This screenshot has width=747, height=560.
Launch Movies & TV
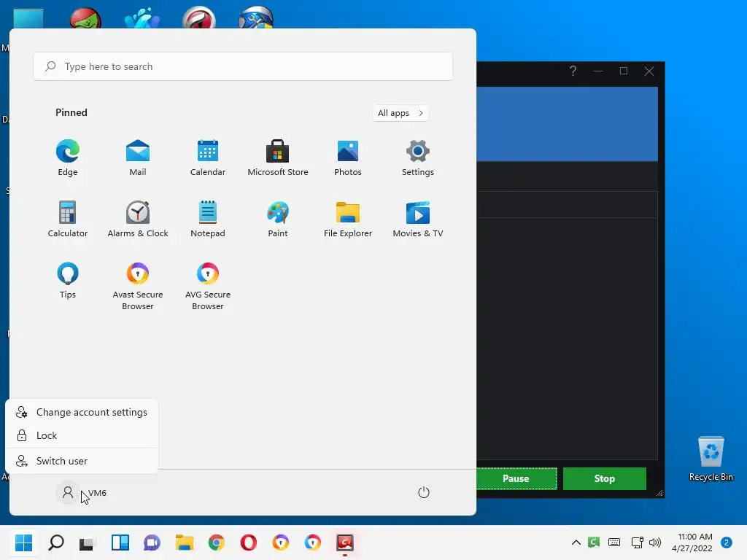tap(418, 219)
